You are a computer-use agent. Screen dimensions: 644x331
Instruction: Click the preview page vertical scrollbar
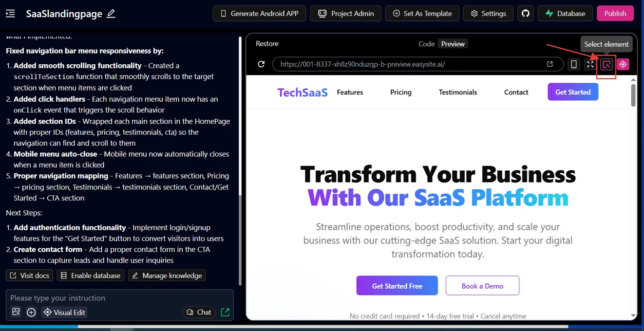pos(633,95)
